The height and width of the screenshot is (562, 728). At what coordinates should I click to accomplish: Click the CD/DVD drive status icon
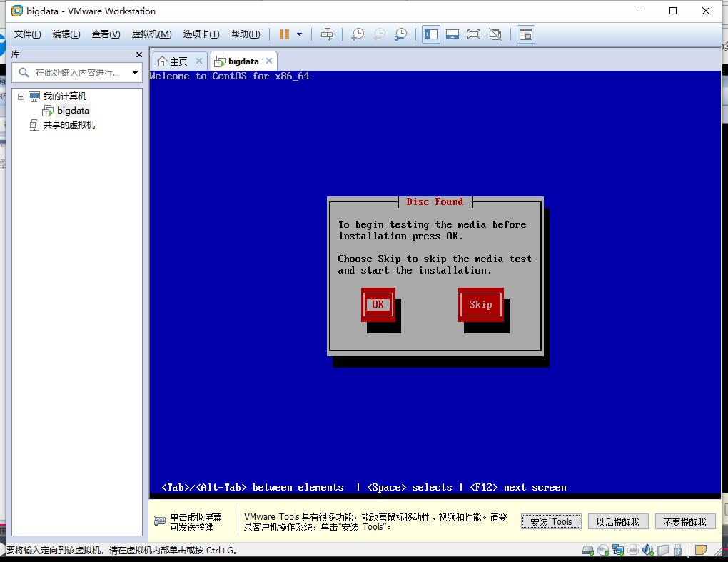click(603, 551)
